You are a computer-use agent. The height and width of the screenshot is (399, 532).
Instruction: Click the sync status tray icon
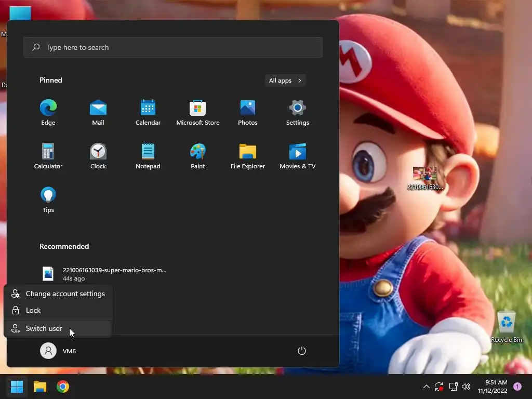tap(438, 387)
